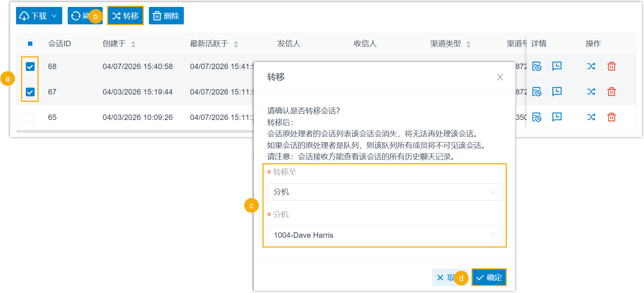This screenshot has height=293, width=644.
Task: Click the transfer icon for session 65
Action: (591, 117)
